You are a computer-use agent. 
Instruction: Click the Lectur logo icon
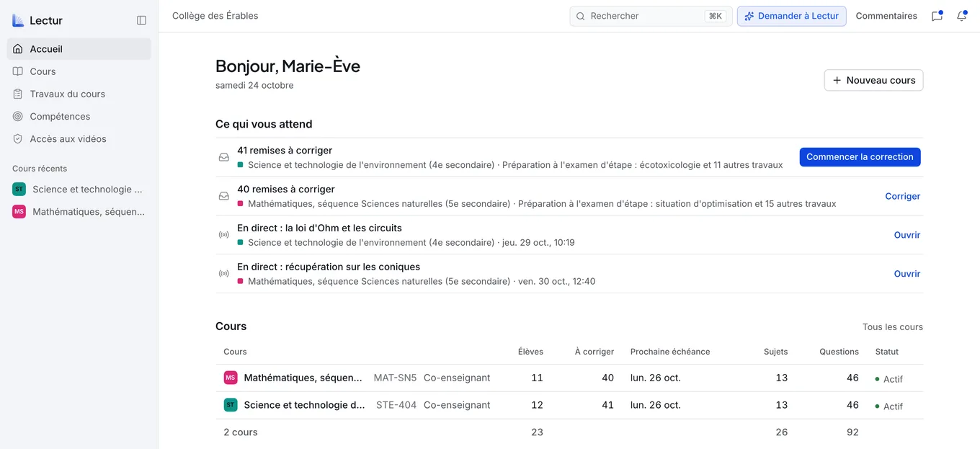click(18, 20)
